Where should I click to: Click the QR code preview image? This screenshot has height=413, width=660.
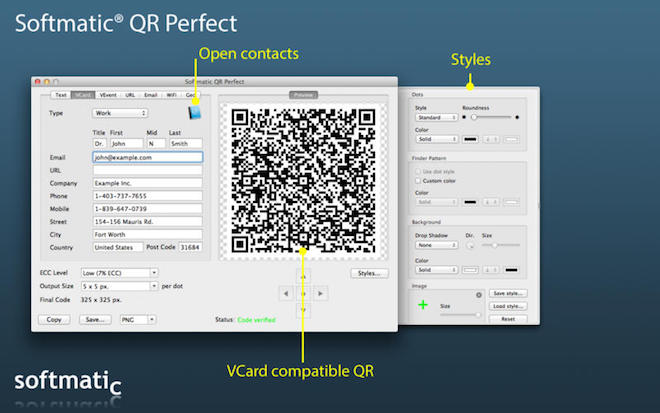coord(303,181)
